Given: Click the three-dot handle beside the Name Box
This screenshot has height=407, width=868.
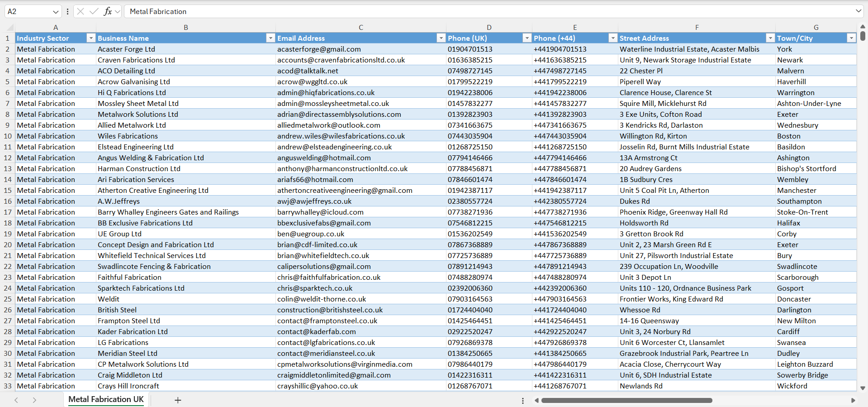Looking at the screenshot, I should click(x=67, y=11).
